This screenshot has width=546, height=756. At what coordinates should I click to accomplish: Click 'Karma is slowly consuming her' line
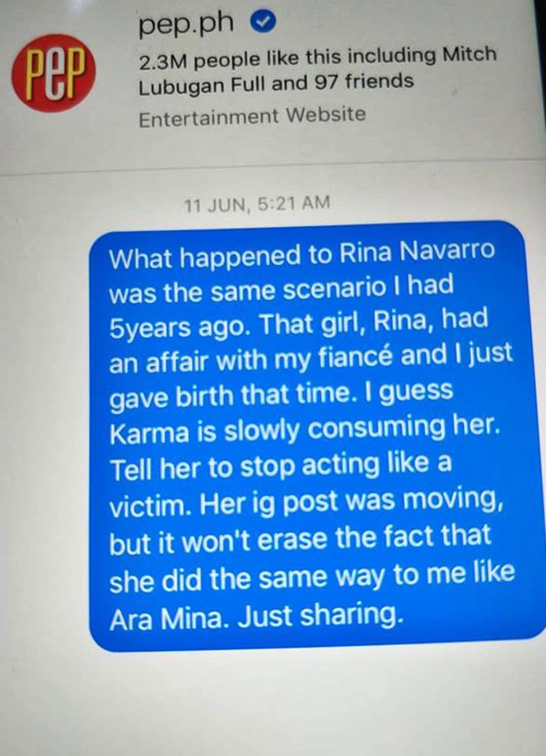click(x=304, y=430)
